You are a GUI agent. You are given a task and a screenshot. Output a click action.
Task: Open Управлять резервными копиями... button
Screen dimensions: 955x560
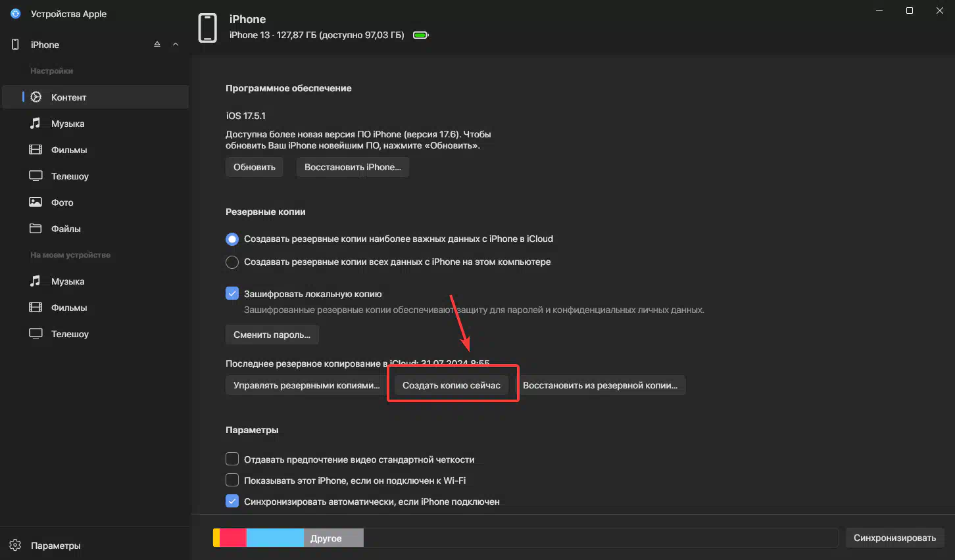point(306,385)
